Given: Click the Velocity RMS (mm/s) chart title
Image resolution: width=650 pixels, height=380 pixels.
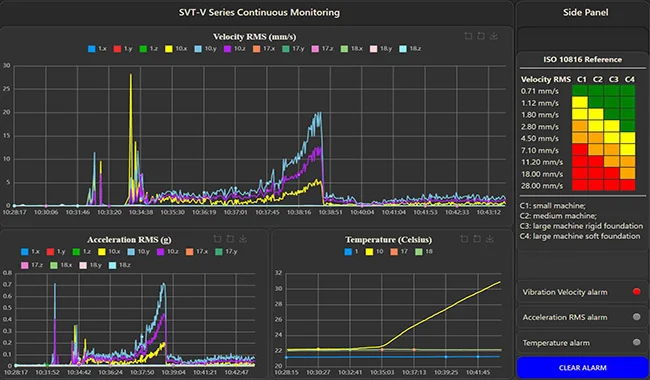Looking at the screenshot, I should [254, 37].
